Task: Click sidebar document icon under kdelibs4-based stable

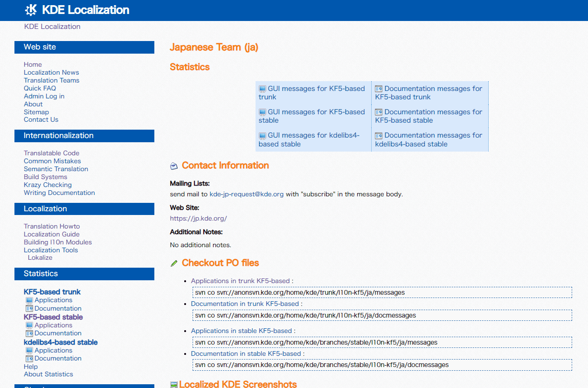Action: click(29, 359)
